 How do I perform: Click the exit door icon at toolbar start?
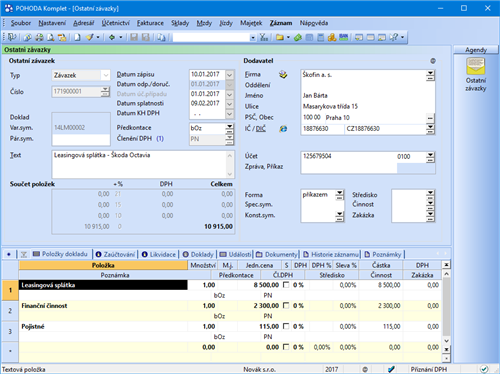(12, 37)
